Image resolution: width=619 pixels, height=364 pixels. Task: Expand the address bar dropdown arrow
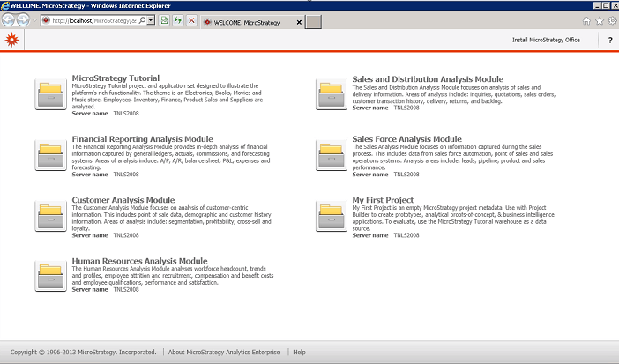pos(153,19)
